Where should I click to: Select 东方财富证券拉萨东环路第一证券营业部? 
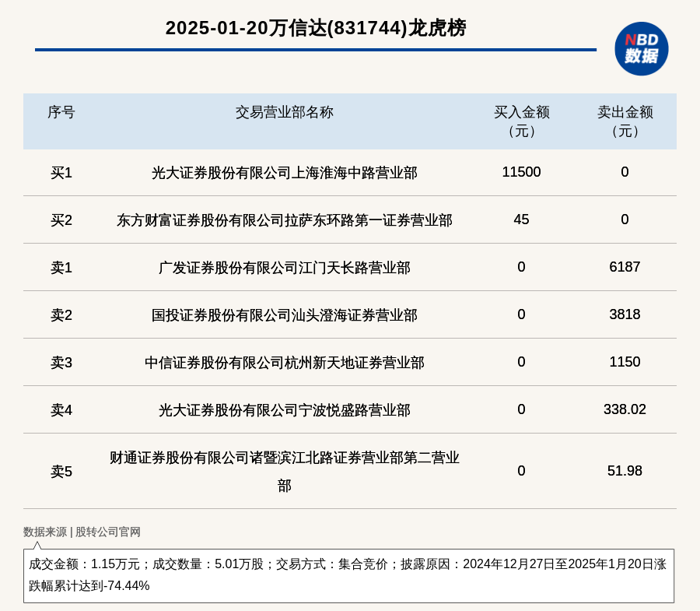pos(285,219)
